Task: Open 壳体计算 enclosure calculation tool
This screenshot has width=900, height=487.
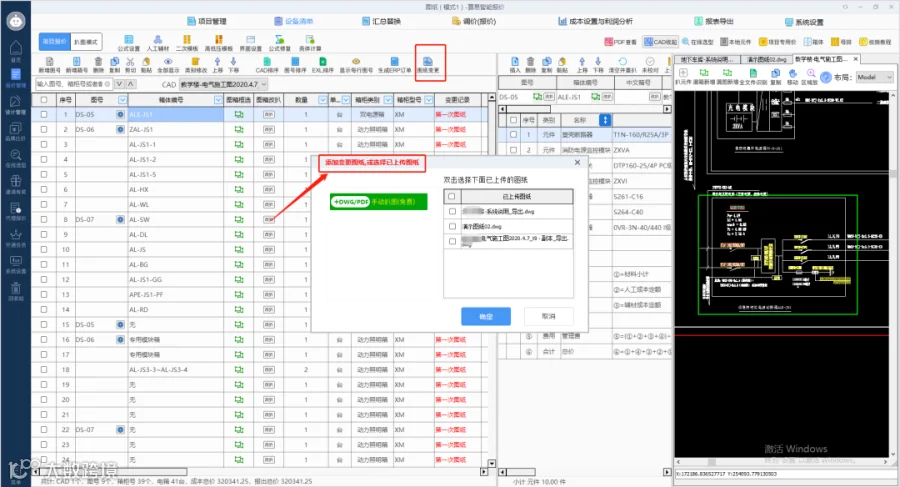Action: click(310, 43)
